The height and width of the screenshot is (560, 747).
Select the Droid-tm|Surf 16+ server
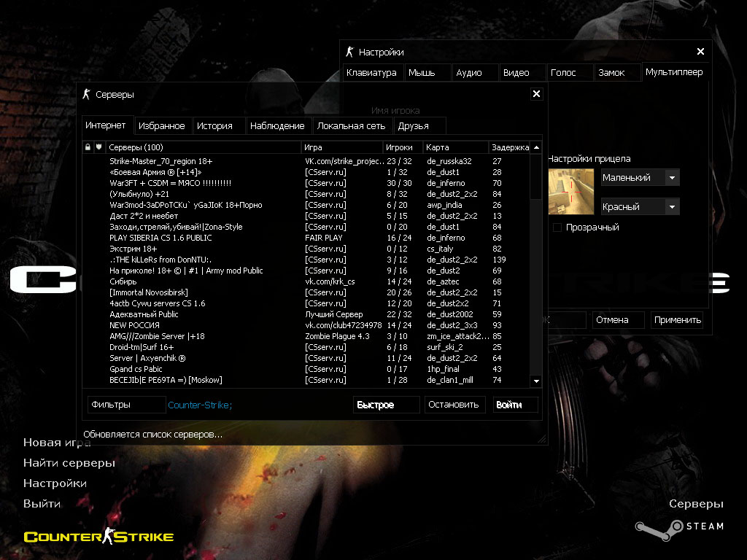pyautogui.click(x=306, y=348)
